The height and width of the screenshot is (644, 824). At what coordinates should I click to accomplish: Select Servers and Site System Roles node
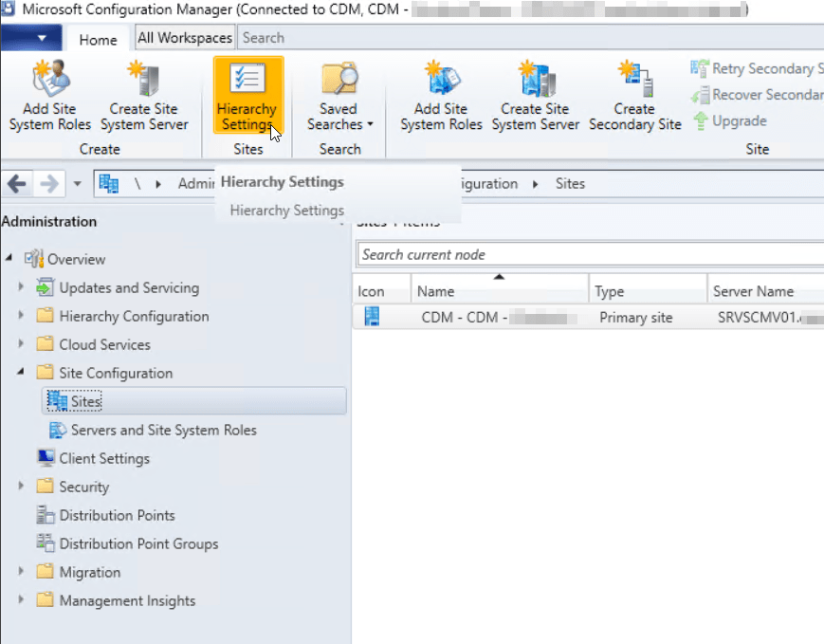tap(163, 430)
